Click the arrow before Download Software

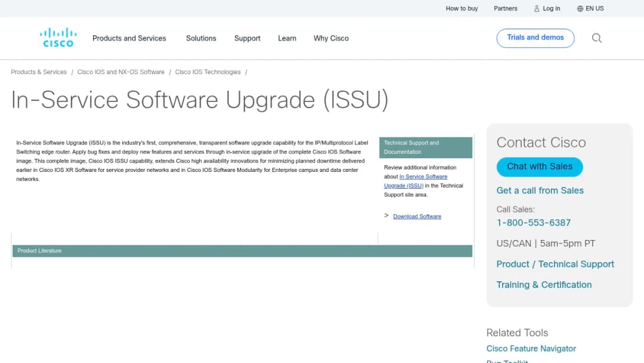[386, 216]
